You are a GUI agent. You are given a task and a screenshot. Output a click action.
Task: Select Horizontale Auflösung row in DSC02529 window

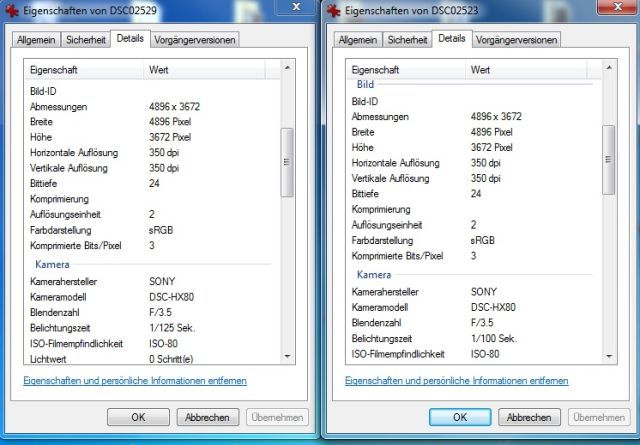pos(152,153)
